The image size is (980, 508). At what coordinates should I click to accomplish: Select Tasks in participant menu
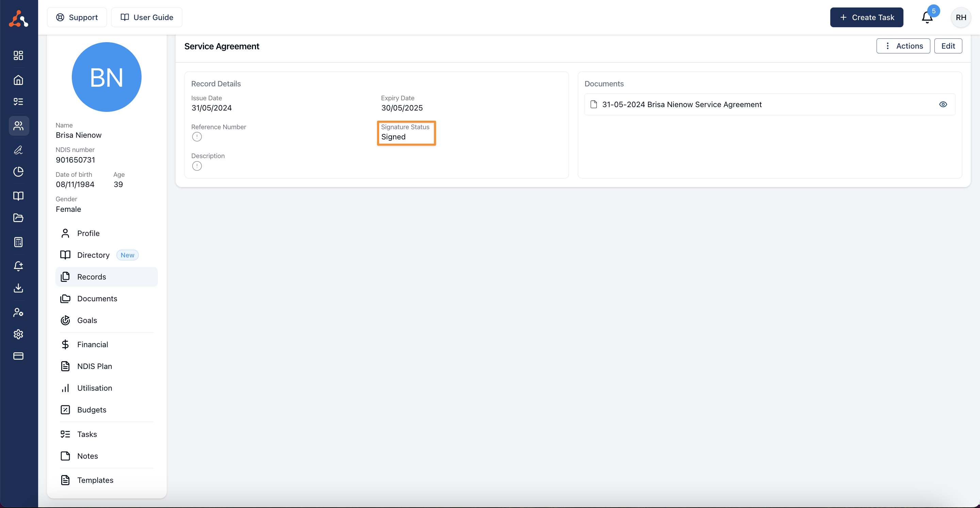coord(107,434)
